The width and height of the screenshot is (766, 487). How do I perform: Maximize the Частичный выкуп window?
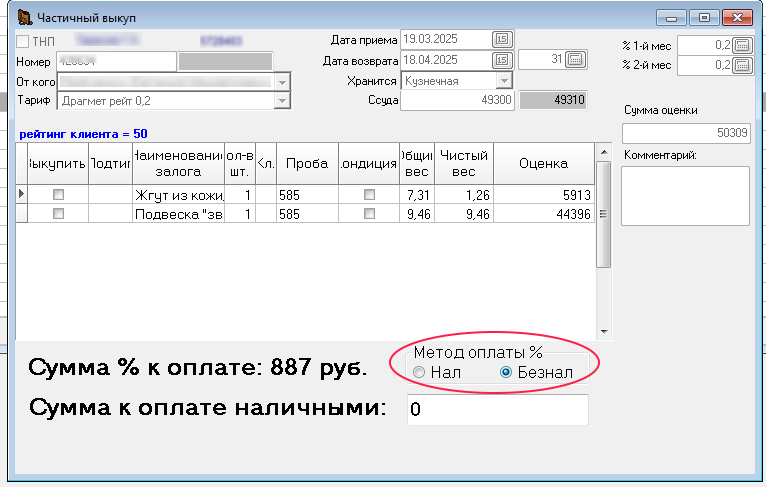click(x=704, y=18)
